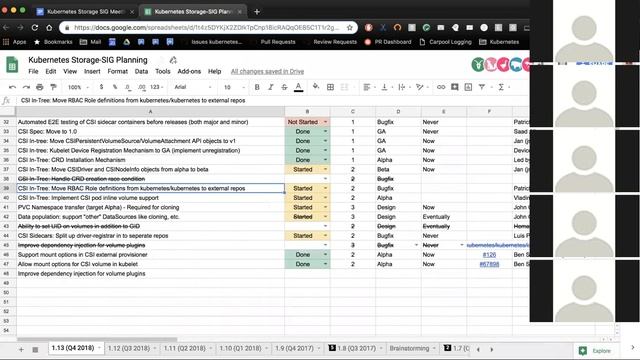The width and height of the screenshot is (640, 360).
Task: Open the #67898 link in row 47
Action: click(x=489, y=264)
